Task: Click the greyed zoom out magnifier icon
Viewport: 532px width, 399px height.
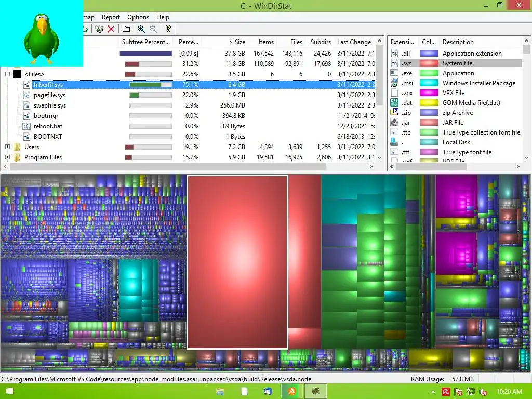Action: [x=153, y=29]
